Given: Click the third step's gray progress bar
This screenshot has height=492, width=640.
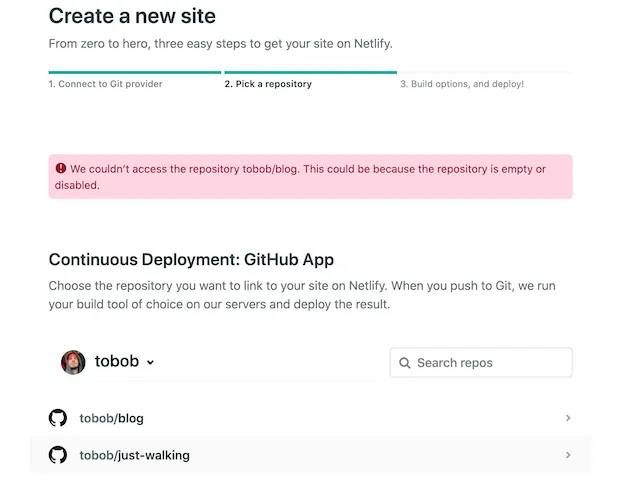Looking at the screenshot, I should [x=485, y=72].
